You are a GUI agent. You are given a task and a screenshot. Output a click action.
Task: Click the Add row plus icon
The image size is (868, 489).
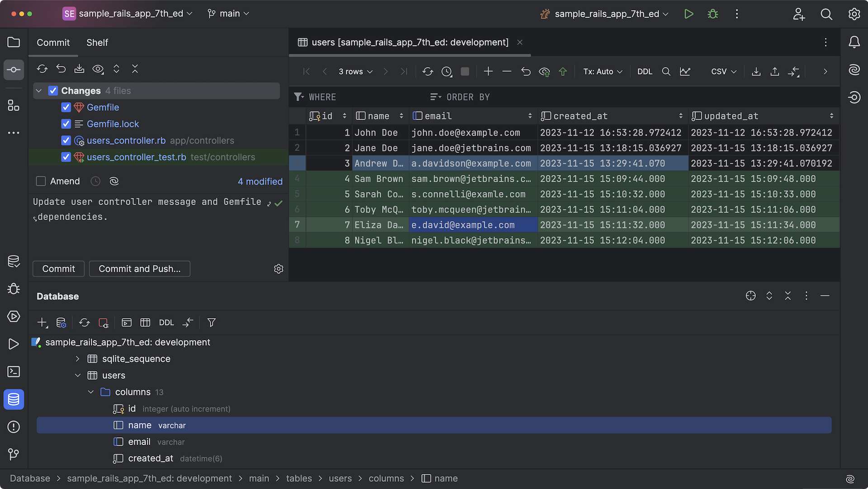pyautogui.click(x=488, y=71)
